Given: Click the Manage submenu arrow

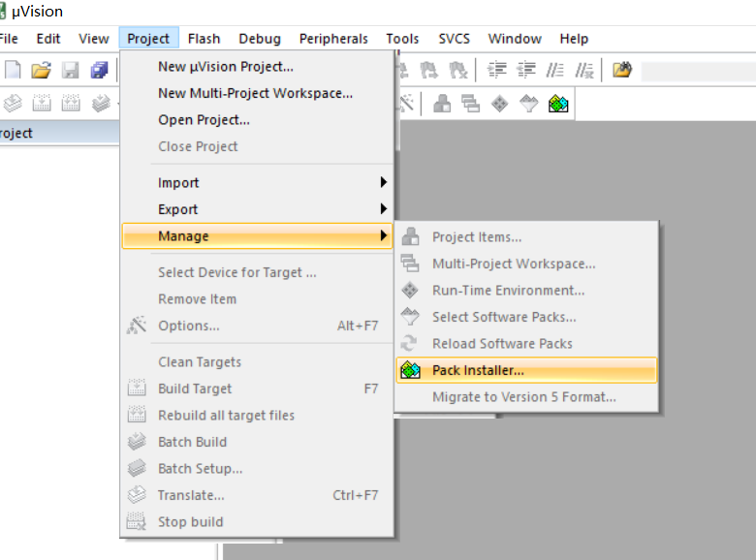Looking at the screenshot, I should (383, 235).
